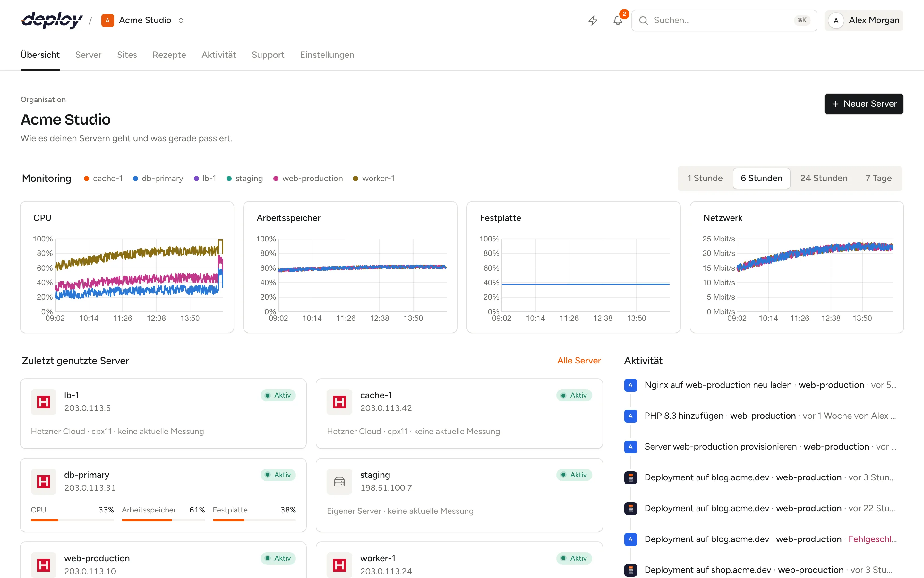Select the 6 Stunden time range
The height and width of the screenshot is (578, 924).
coord(761,178)
